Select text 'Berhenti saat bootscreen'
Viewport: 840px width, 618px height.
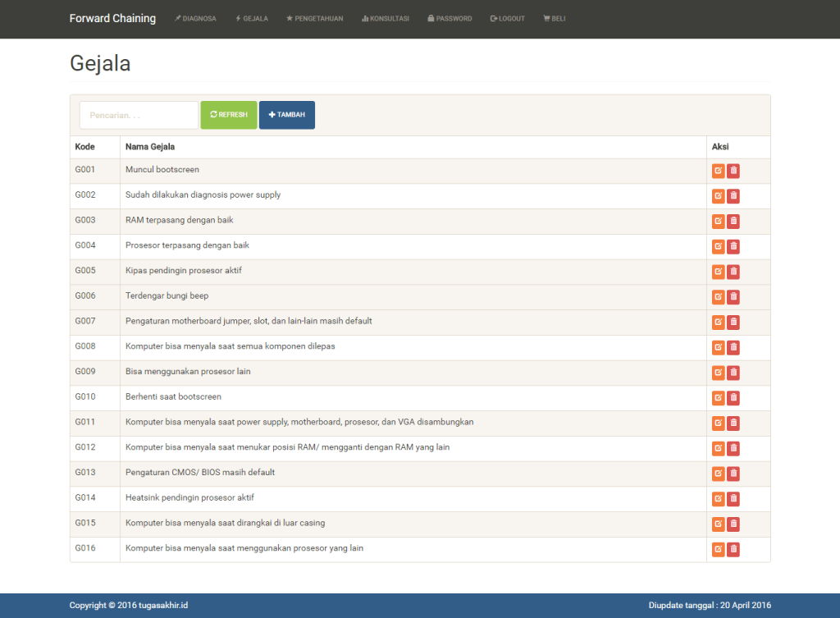[x=173, y=396]
